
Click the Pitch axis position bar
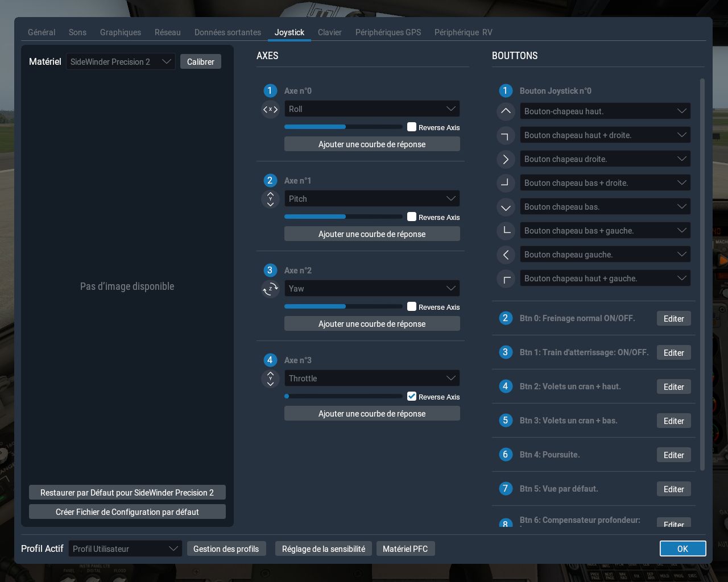pos(344,217)
